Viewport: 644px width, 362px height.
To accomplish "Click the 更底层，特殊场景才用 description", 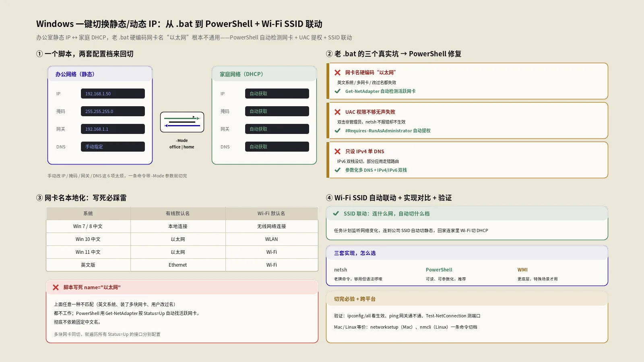I will pos(537,279).
